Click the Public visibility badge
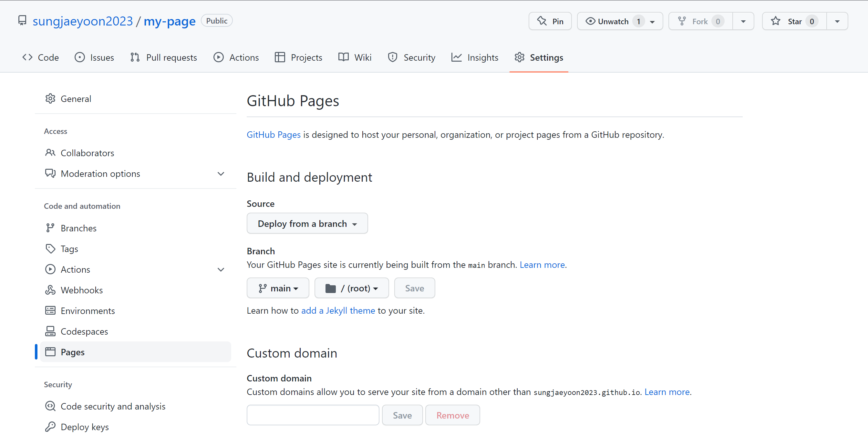868x435 pixels. tap(217, 21)
